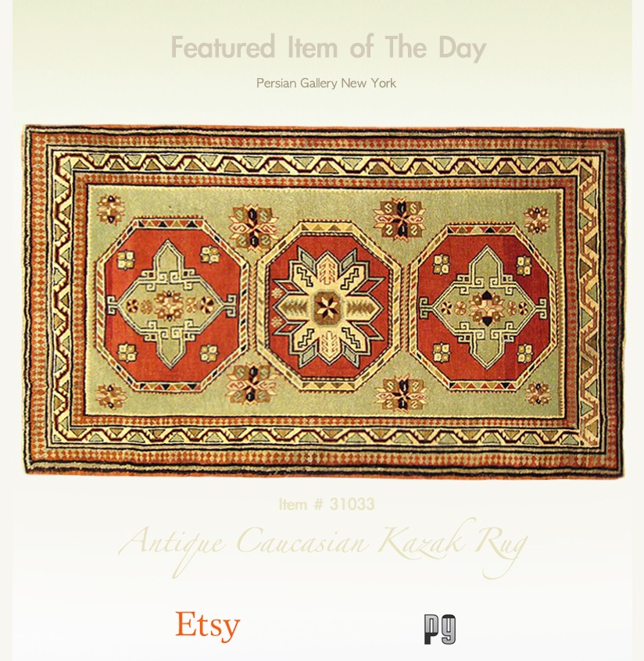Click the word Etsy in orange
Image resolution: width=644 pixels, height=661 pixels.
coord(207,625)
